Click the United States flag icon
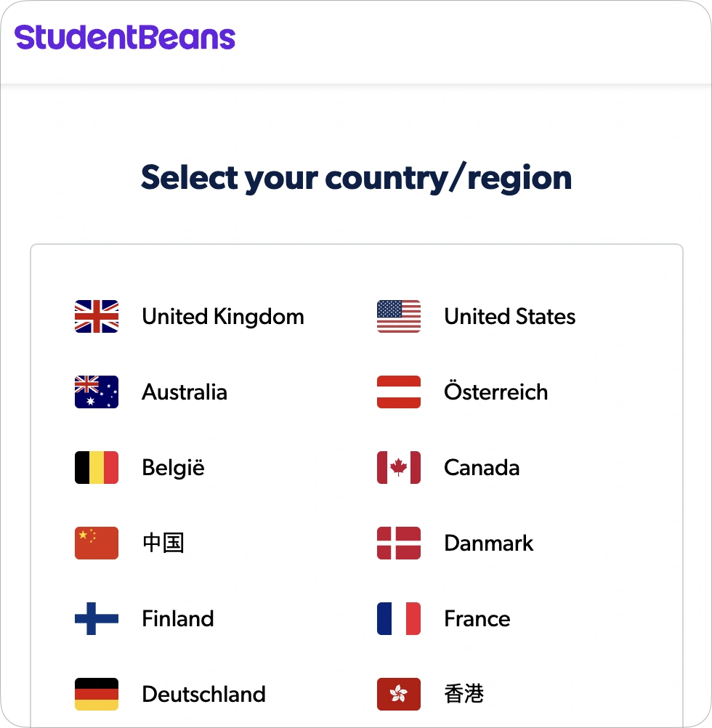Image resolution: width=712 pixels, height=728 pixels. pos(399,317)
